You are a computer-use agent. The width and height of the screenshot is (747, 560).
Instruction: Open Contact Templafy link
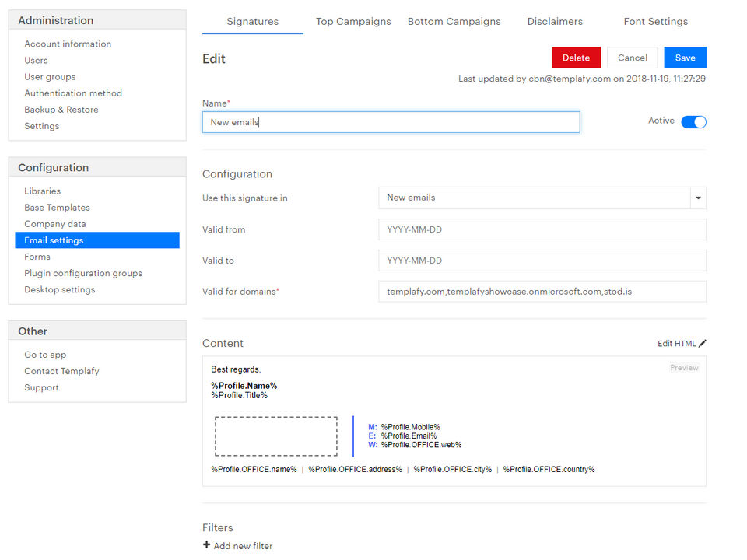[62, 371]
